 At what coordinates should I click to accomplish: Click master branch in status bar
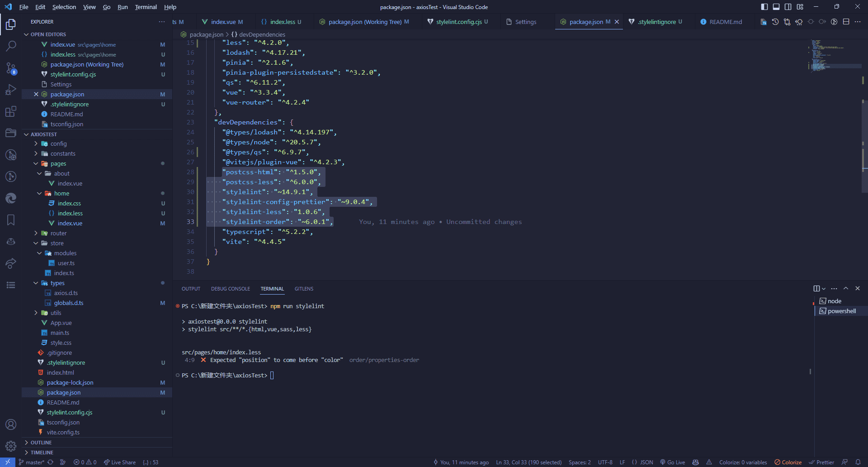coord(31,462)
